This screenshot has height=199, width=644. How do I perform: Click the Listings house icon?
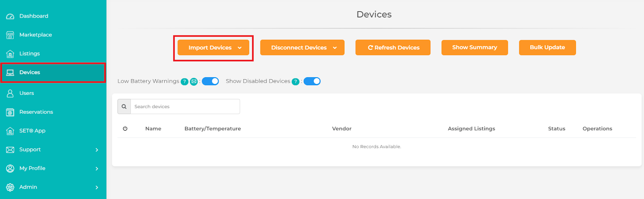pyautogui.click(x=10, y=54)
